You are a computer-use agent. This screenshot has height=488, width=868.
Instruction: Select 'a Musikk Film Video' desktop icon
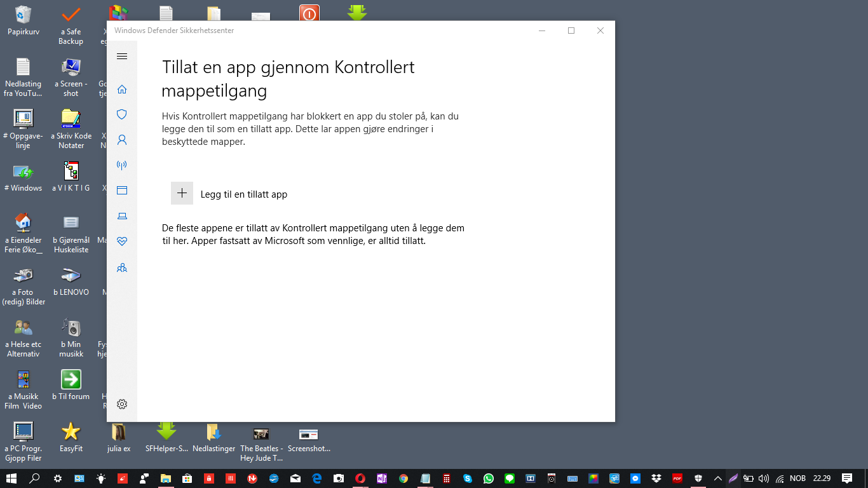click(x=23, y=390)
